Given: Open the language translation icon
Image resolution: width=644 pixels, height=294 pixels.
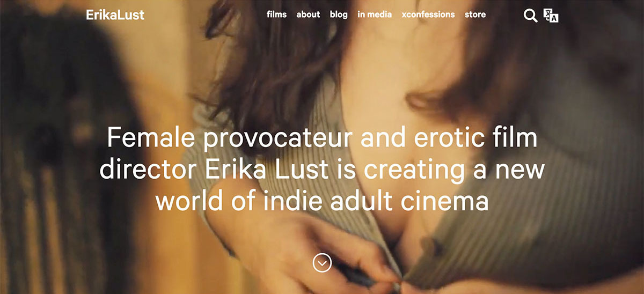Looking at the screenshot, I should click(x=551, y=16).
